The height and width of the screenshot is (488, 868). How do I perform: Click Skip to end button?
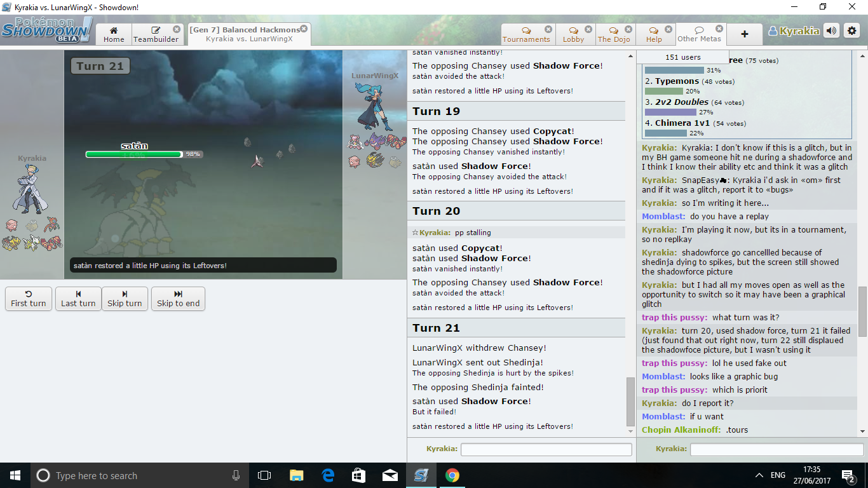click(x=179, y=299)
